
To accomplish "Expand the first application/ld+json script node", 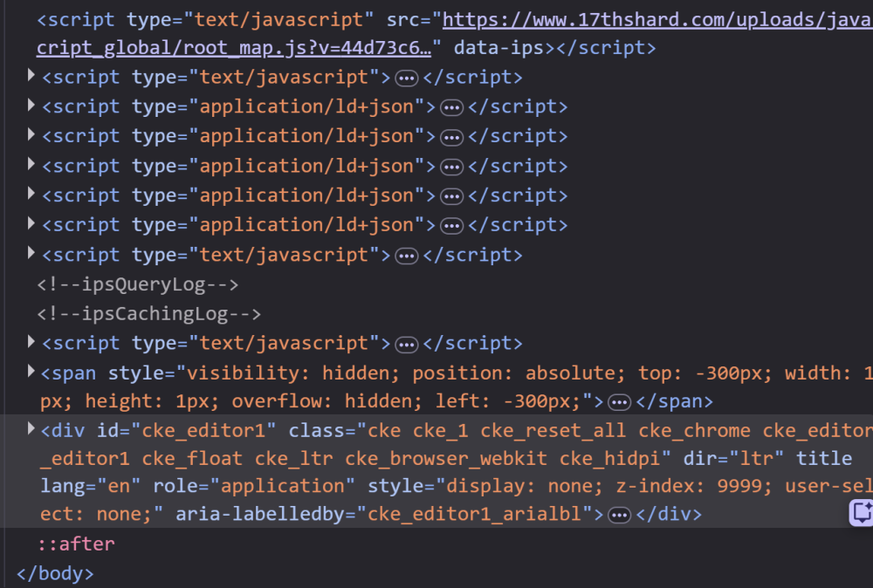I will tap(31, 106).
